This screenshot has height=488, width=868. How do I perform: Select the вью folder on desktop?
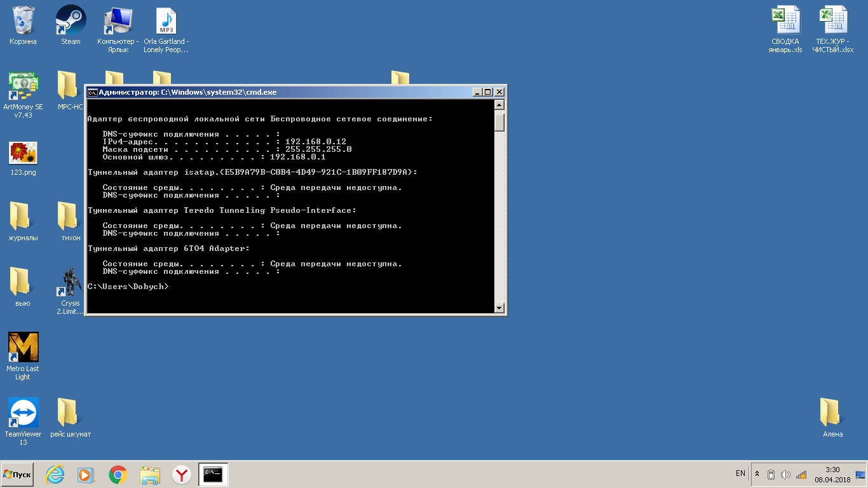tap(23, 287)
